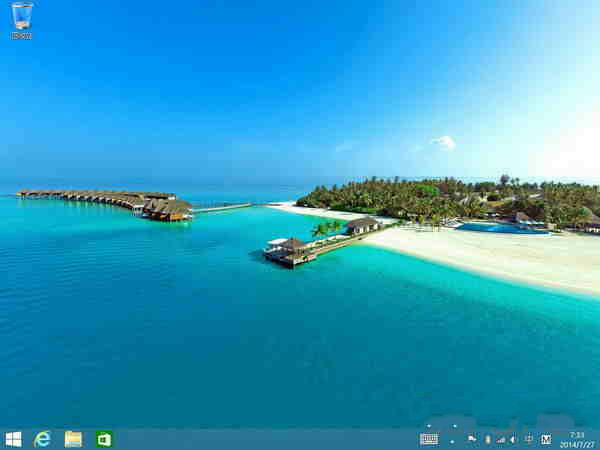Open File Explorer from the taskbar
This screenshot has width=600, height=450.
coord(73,439)
